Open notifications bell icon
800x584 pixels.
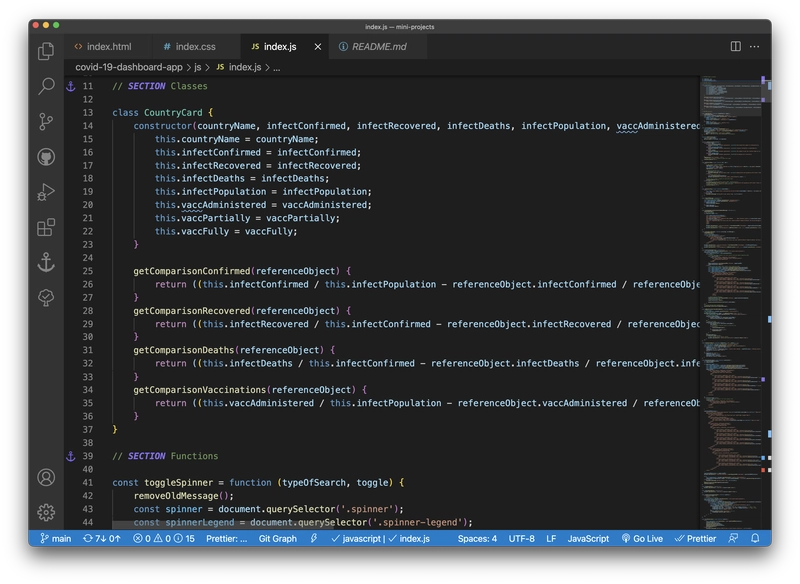tap(755, 539)
